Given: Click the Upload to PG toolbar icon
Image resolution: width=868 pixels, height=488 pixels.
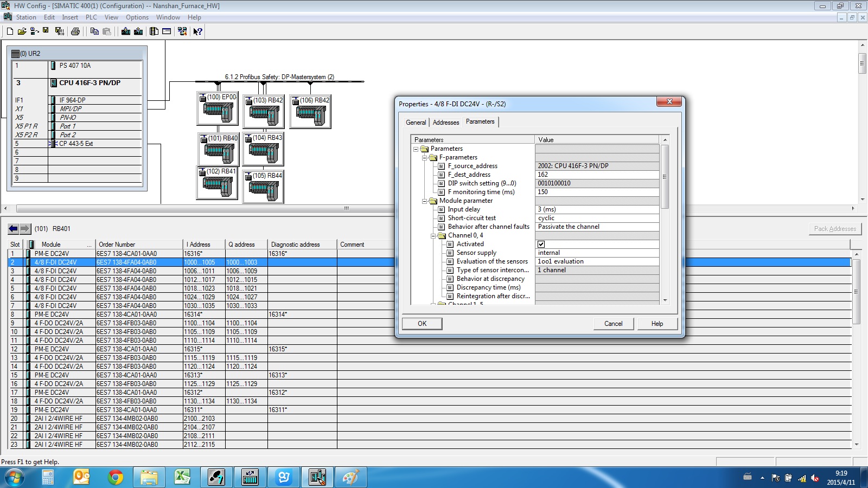Looking at the screenshot, I should (x=138, y=31).
